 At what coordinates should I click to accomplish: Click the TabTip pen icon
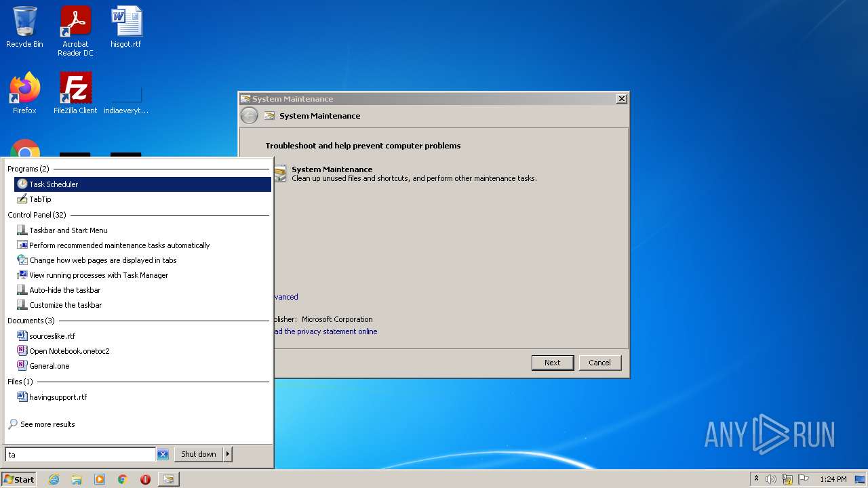22,199
